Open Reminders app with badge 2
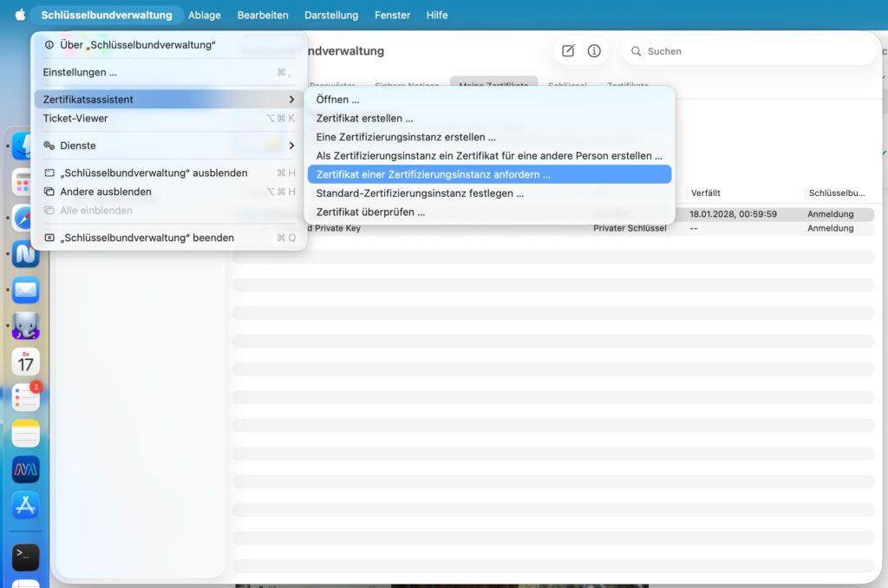The width and height of the screenshot is (888, 588). tap(25, 398)
